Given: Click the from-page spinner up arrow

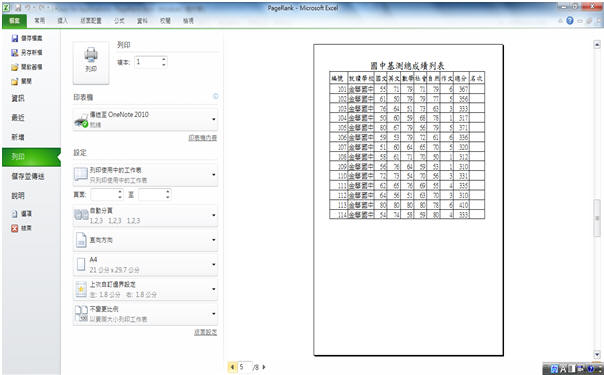Looking at the screenshot, I should point(120,192).
